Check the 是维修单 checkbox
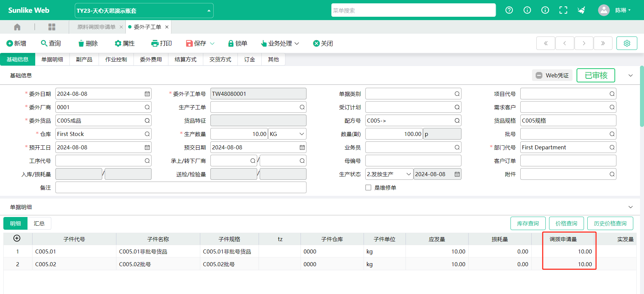This screenshot has height=294, width=644. [x=368, y=188]
